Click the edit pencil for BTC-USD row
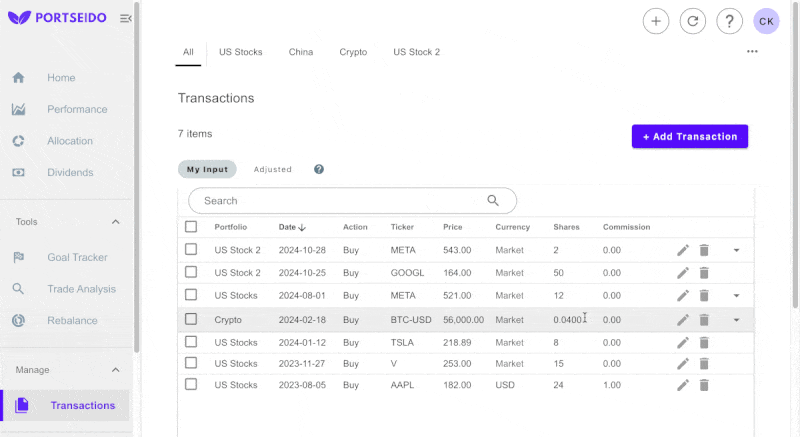 [683, 320]
